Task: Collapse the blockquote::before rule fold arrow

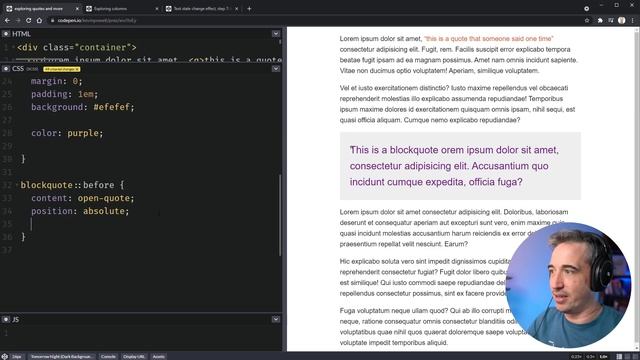Action: (17, 185)
